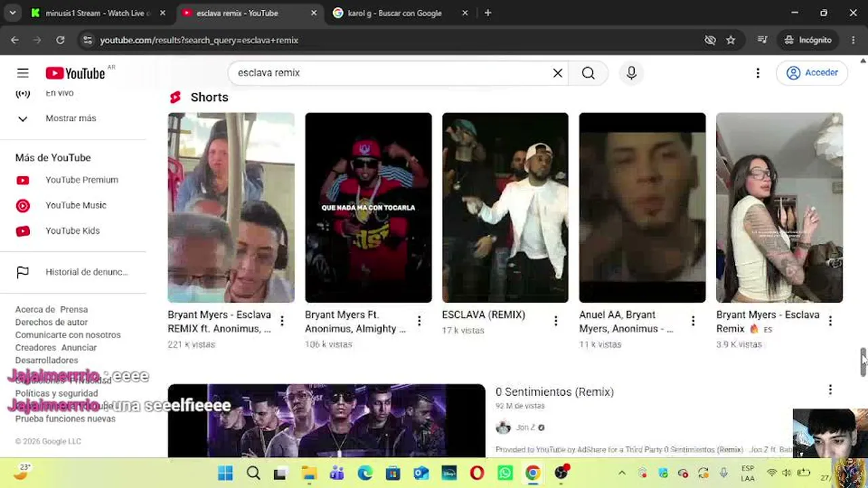Open the media controls icon in Chrome toolbar
This screenshot has height=488, width=868.
point(763,40)
